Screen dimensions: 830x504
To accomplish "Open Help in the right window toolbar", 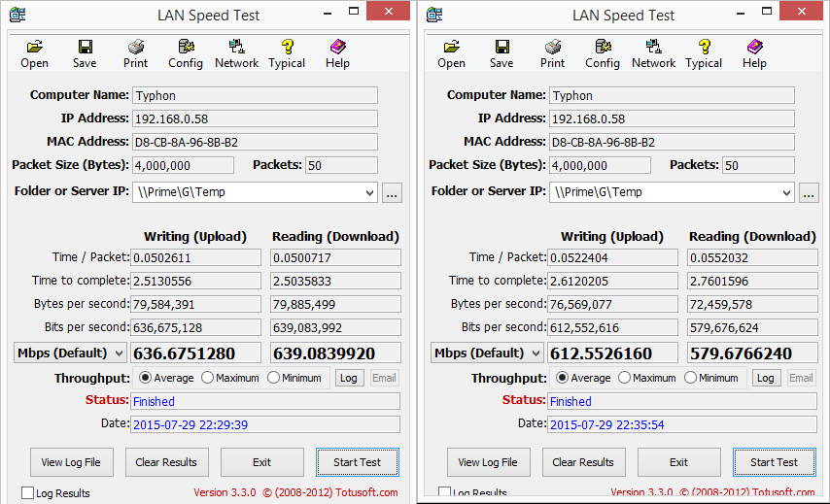I will [754, 53].
